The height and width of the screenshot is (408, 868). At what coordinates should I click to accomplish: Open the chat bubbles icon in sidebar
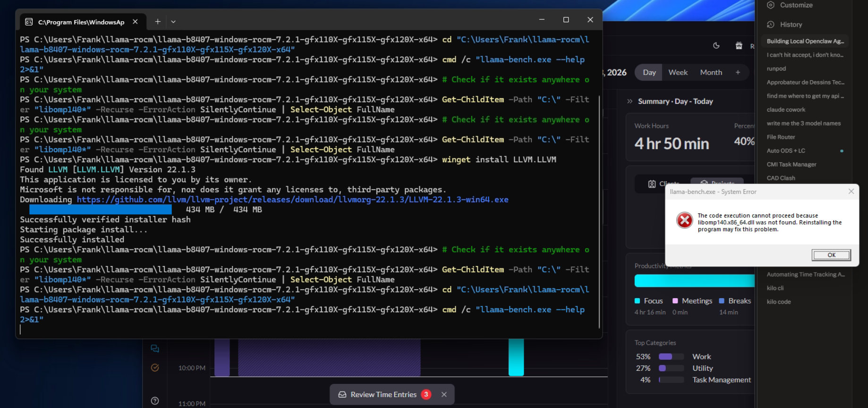coord(155,349)
